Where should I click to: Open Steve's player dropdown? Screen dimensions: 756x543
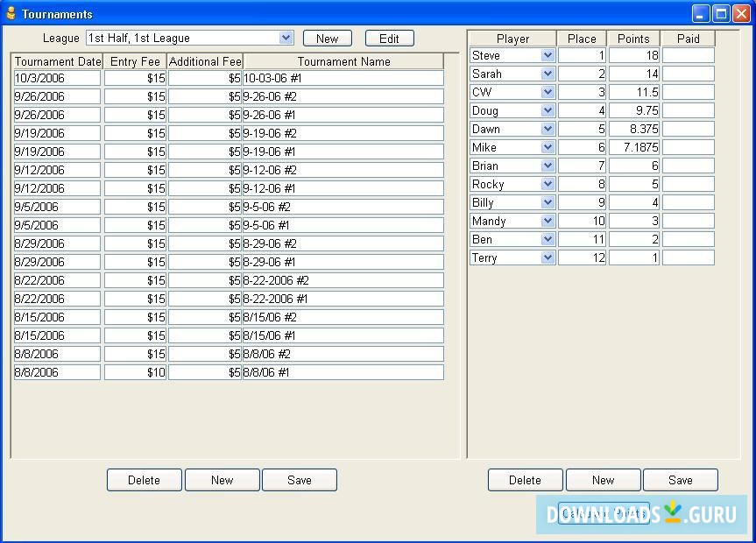point(548,55)
